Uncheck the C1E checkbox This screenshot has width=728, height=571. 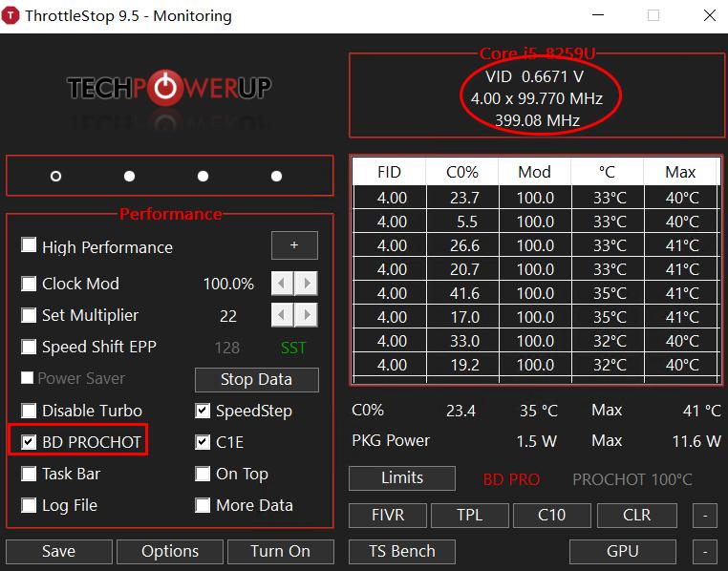click(x=203, y=442)
